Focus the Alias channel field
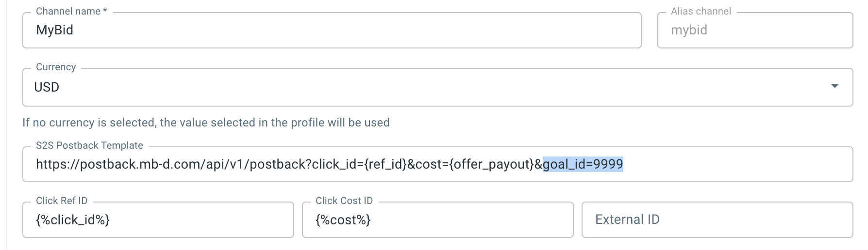The width and height of the screenshot is (868, 250). (x=755, y=30)
